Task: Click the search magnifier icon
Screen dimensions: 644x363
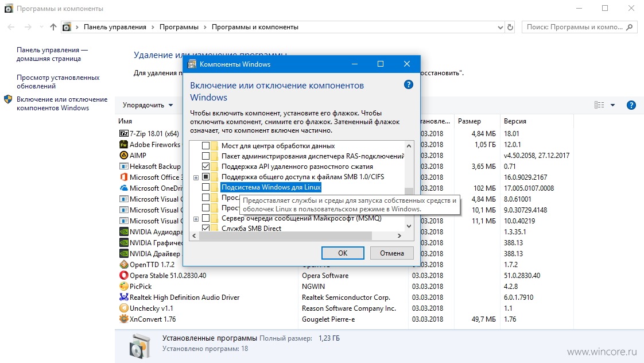Action: (630, 27)
